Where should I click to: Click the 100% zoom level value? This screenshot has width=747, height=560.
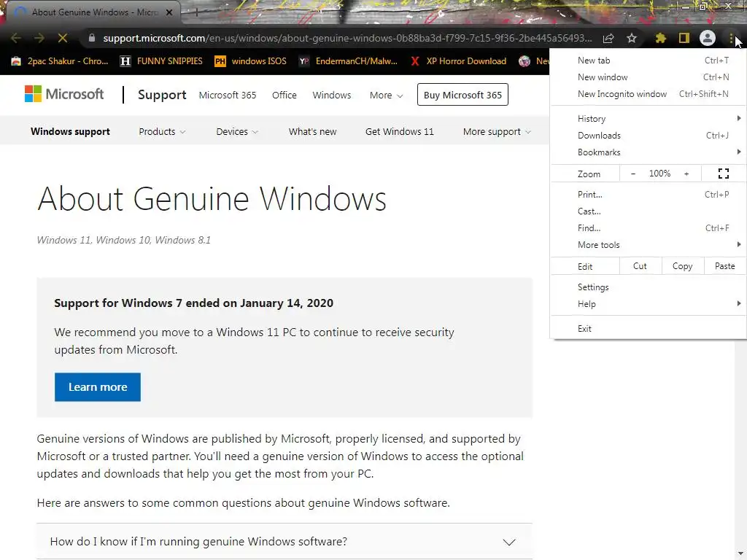659,174
